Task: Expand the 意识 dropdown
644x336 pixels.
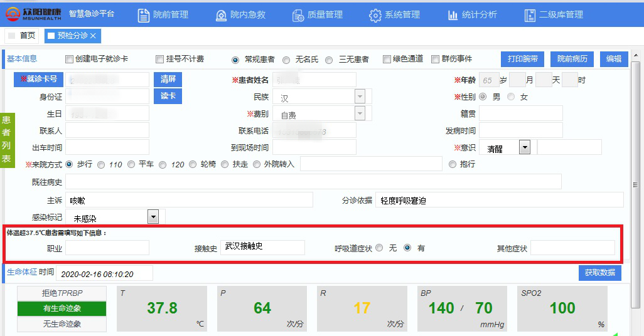Action: tap(525, 147)
